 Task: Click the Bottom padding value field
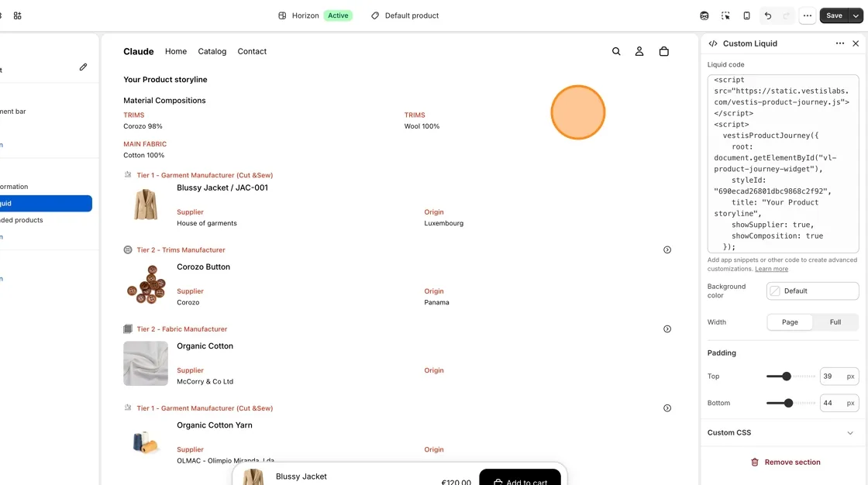point(839,403)
